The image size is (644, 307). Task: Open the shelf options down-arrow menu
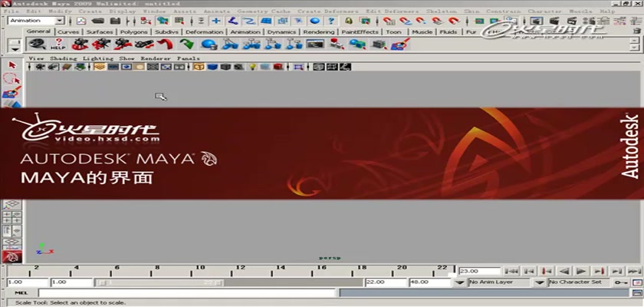tap(15, 48)
